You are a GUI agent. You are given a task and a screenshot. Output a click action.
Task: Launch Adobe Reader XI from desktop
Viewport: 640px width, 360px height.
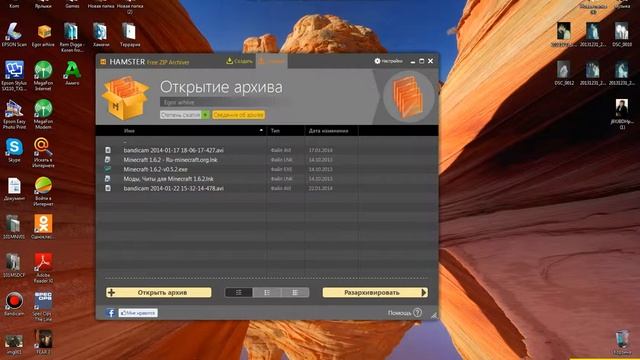[43, 268]
